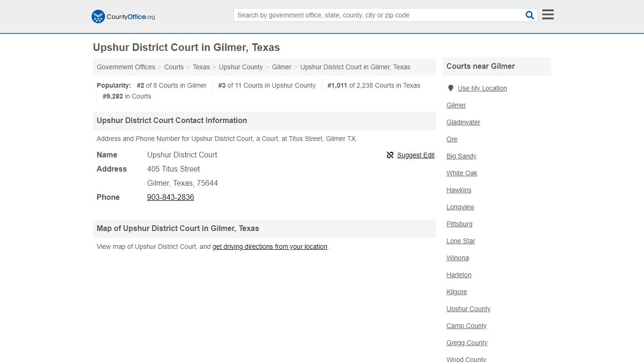This screenshot has width=644, height=362.
Task: Click the Suggest Edit icon
Action: click(x=390, y=155)
